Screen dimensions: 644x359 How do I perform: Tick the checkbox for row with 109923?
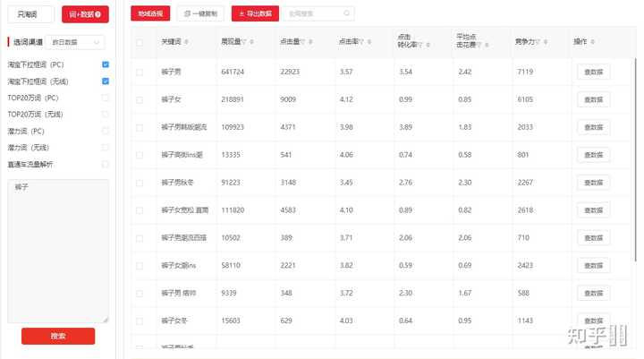(140, 127)
